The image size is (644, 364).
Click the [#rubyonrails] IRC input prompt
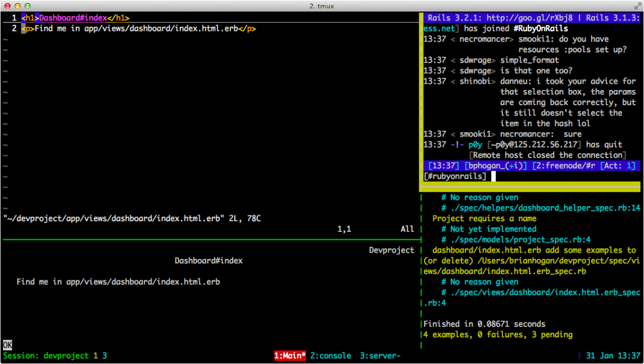click(455, 176)
